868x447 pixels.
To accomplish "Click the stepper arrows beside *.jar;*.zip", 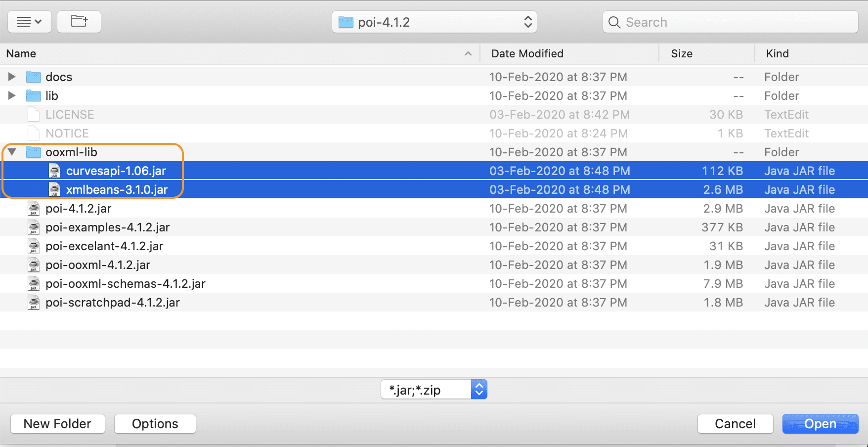I will (478, 389).
